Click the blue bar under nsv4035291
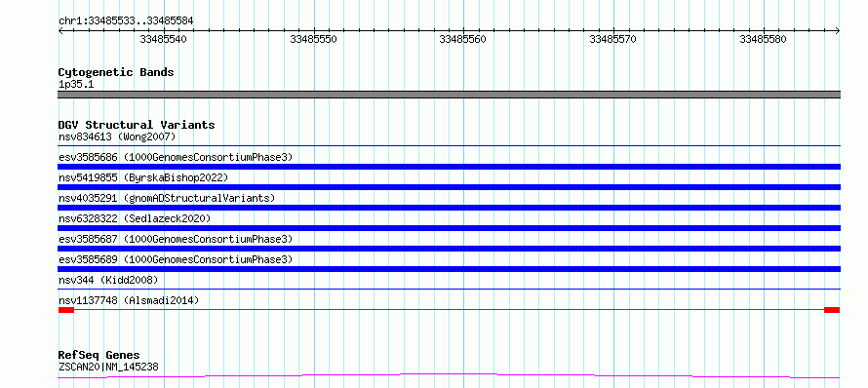The image size is (868, 388). (x=449, y=208)
